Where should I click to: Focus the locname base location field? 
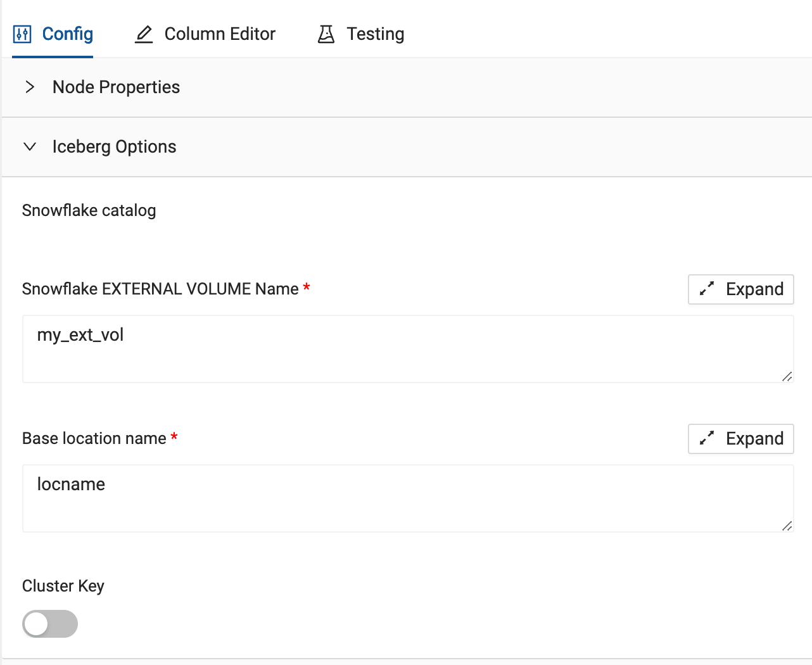(405, 498)
